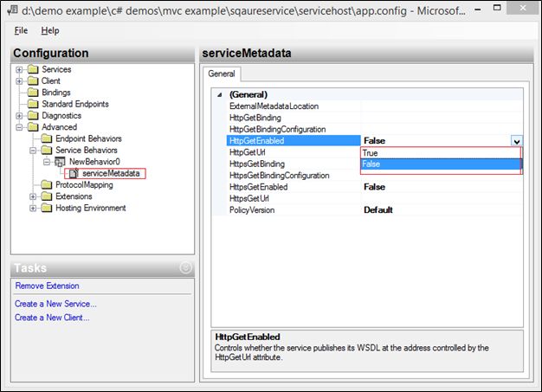Select Standard Endpoints tree item
Screen dimensions: 542x392
[x=75, y=104]
